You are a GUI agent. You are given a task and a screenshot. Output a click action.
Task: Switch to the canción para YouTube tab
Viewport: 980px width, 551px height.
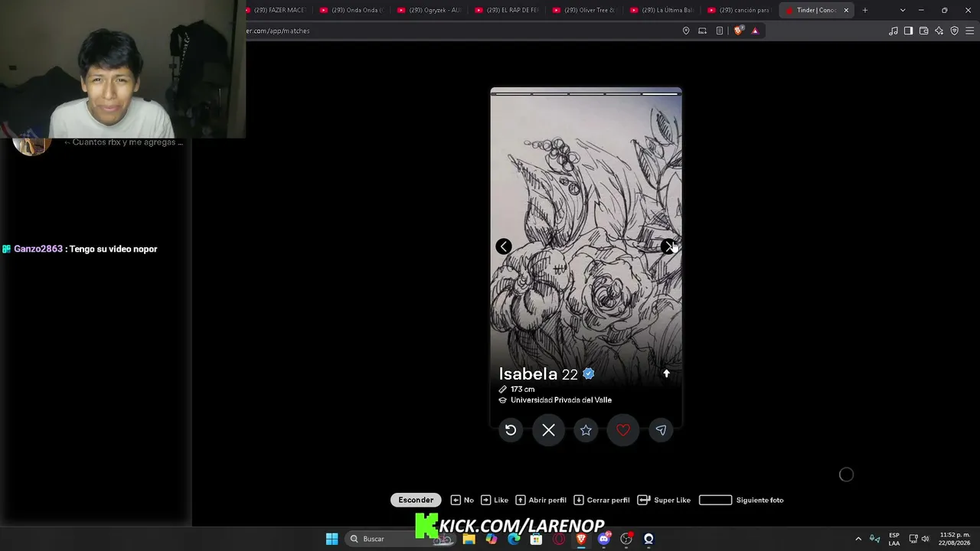click(739, 10)
